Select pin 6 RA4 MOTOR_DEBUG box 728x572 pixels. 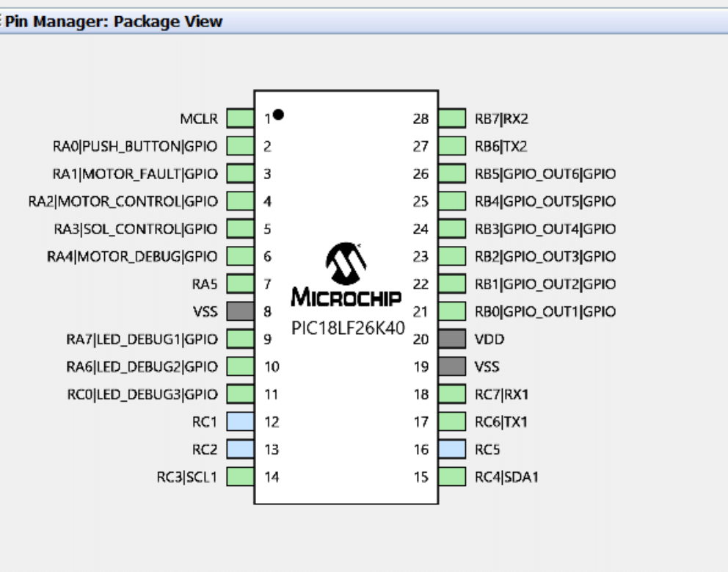(241, 256)
